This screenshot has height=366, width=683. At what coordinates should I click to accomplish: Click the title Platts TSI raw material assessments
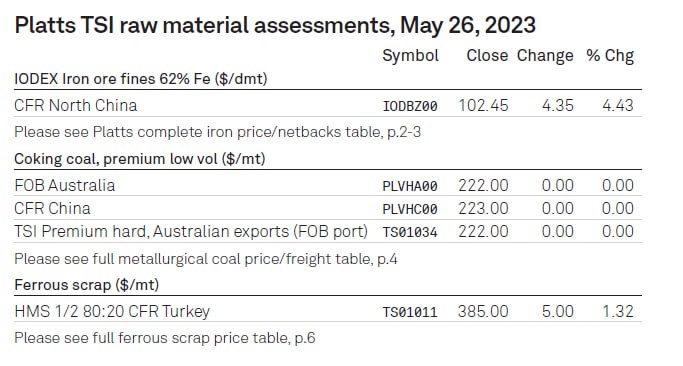[x=275, y=25]
